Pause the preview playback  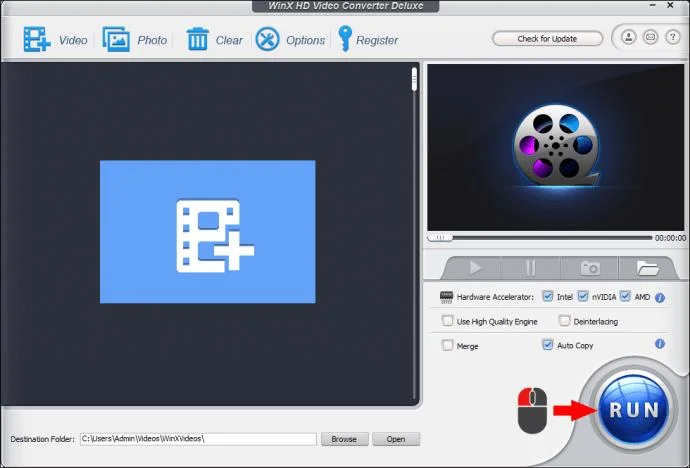(530, 267)
